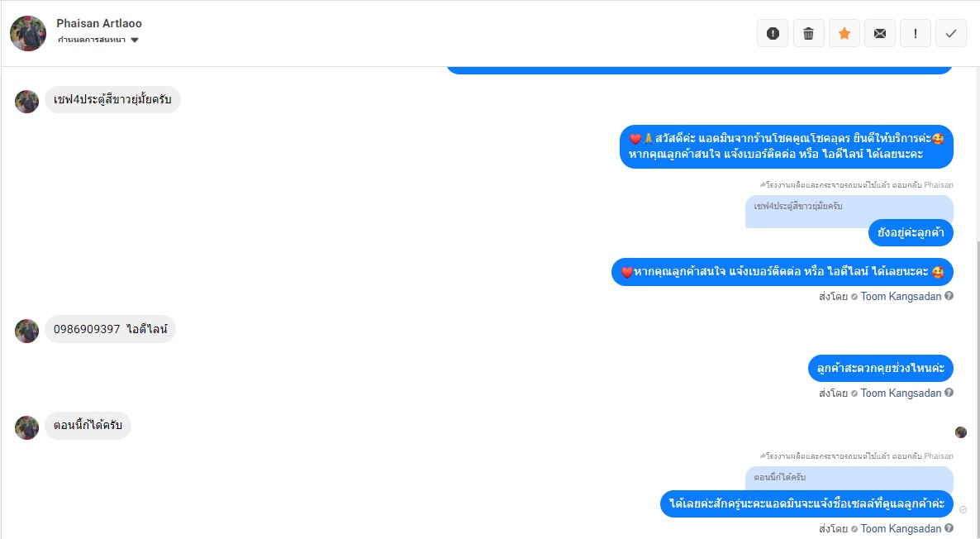Image resolution: width=980 pixels, height=539 pixels.
Task: Open Phaisan Artlaoo's profile picture in header
Action: (28, 33)
